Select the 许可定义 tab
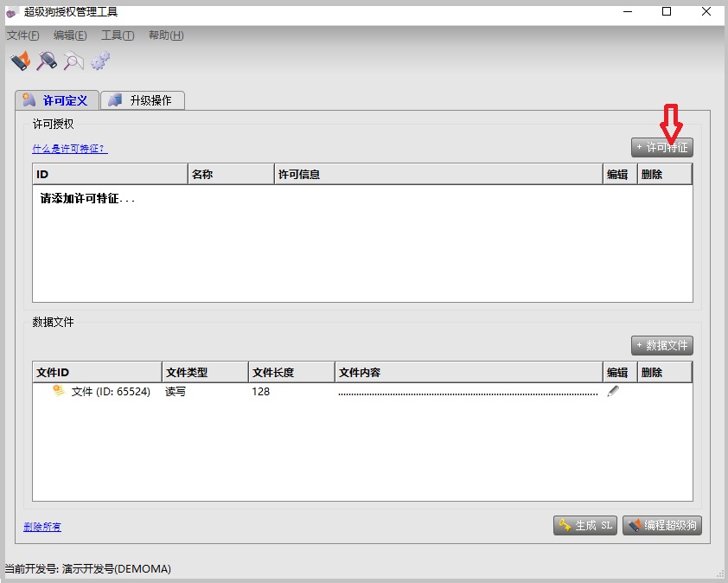This screenshot has height=583, width=728. tap(56, 100)
